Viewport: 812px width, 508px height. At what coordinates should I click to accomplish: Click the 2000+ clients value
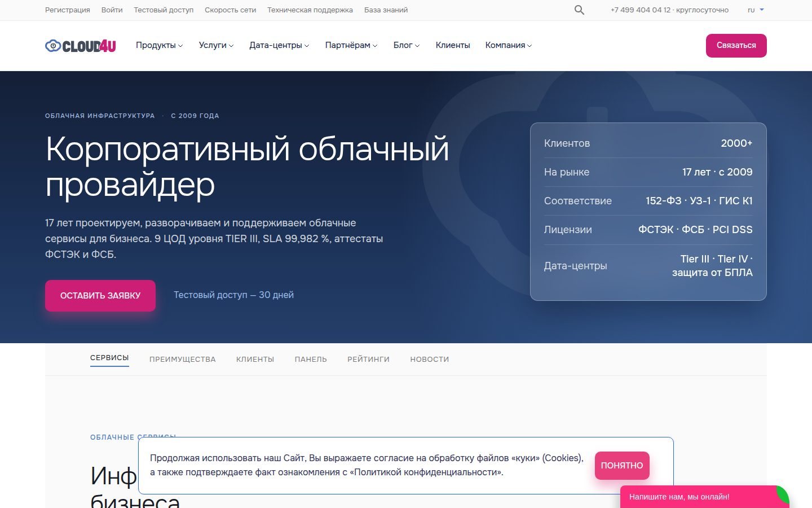(x=736, y=143)
